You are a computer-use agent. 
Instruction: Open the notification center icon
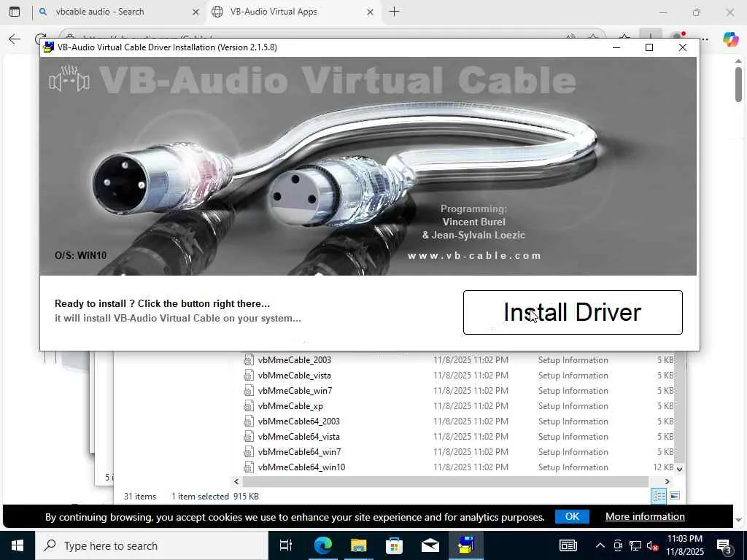pyautogui.click(x=724, y=545)
